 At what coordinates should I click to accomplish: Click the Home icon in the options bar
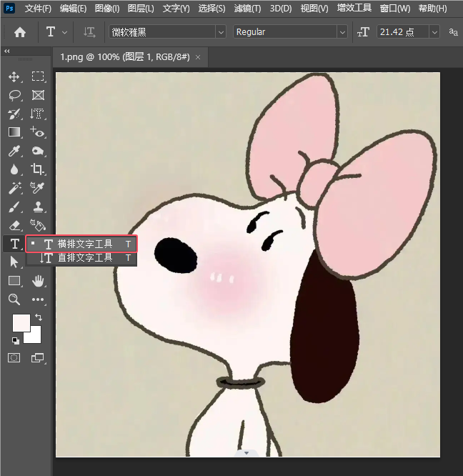(x=20, y=32)
